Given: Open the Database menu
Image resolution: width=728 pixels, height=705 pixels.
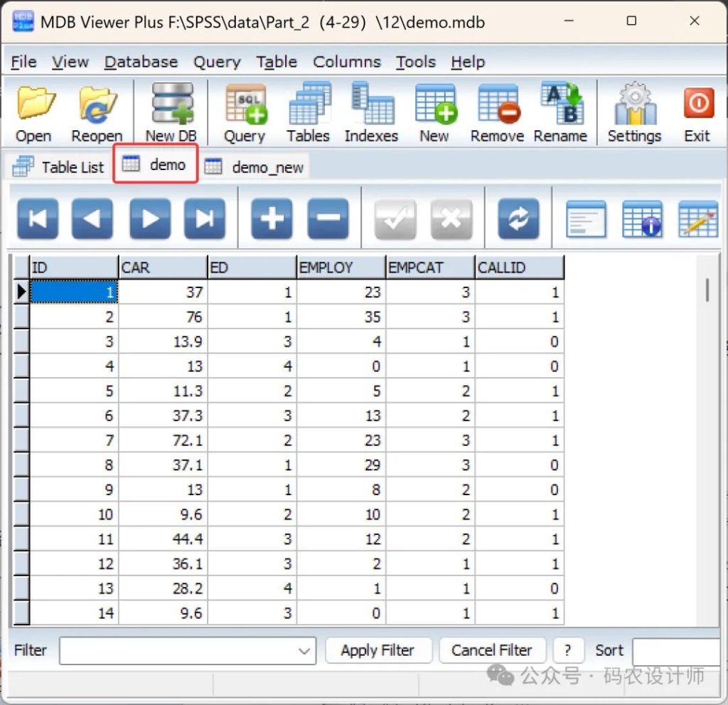Looking at the screenshot, I should click(x=141, y=62).
